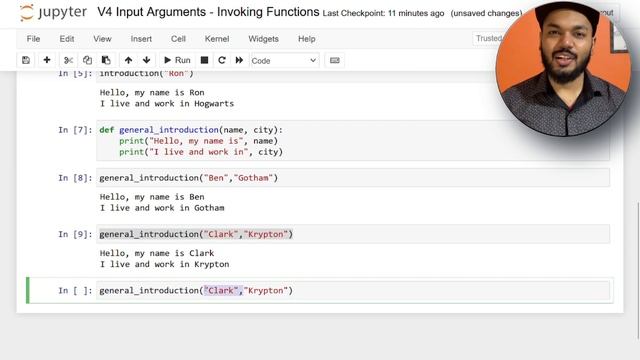Image resolution: width=640 pixels, height=360 pixels.
Task: Open the Kernel menu
Action: (217, 39)
